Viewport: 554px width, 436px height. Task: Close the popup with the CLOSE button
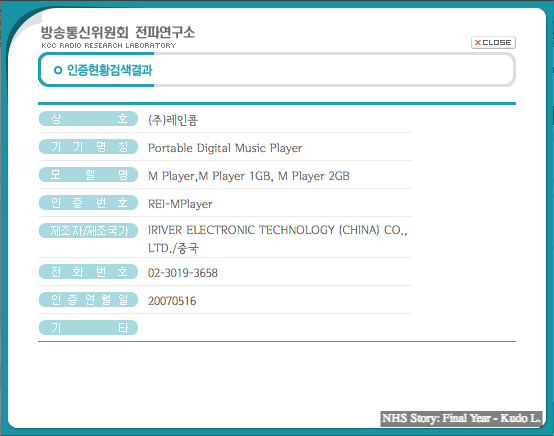[493, 42]
